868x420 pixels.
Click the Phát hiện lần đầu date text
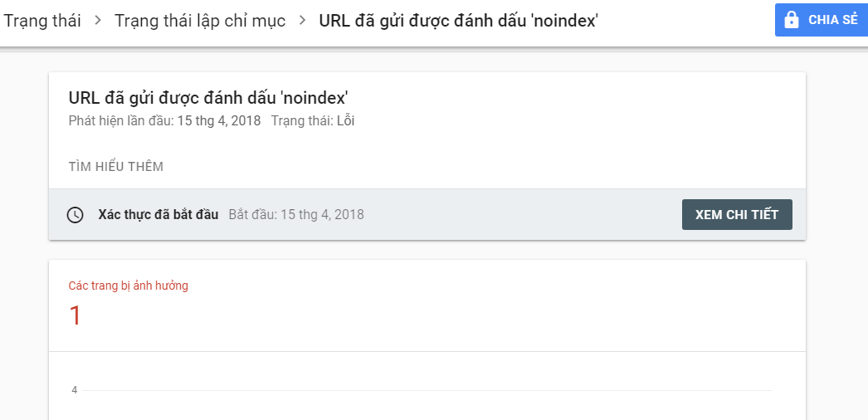pos(164,121)
